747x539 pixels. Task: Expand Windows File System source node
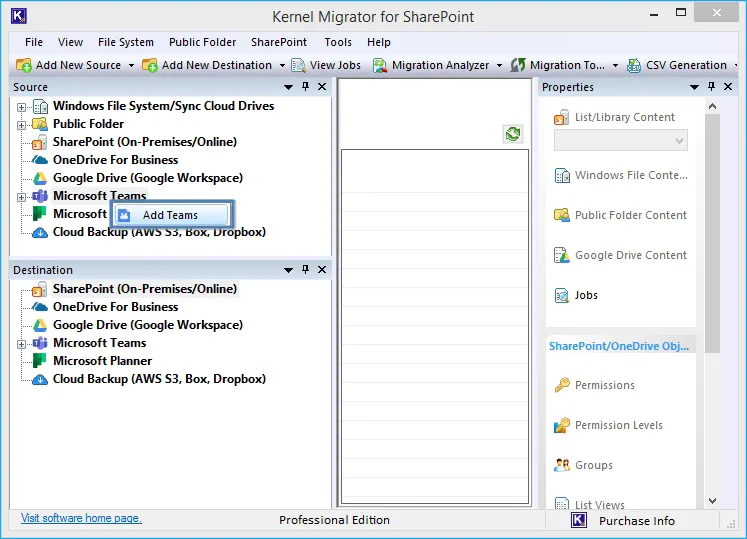click(x=22, y=106)
